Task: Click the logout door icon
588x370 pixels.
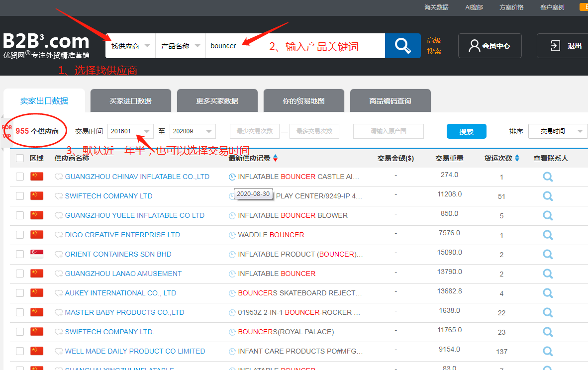Action: 555,46
